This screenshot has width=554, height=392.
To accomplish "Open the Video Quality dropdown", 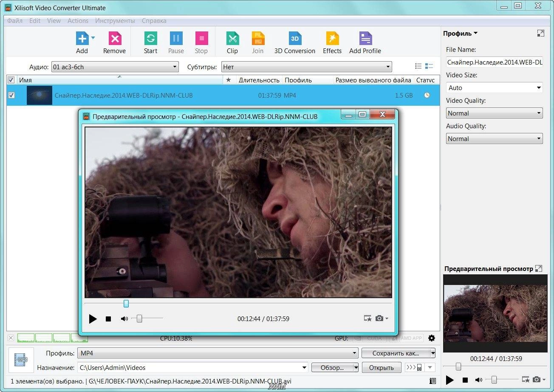I will [x=495, y=113].
